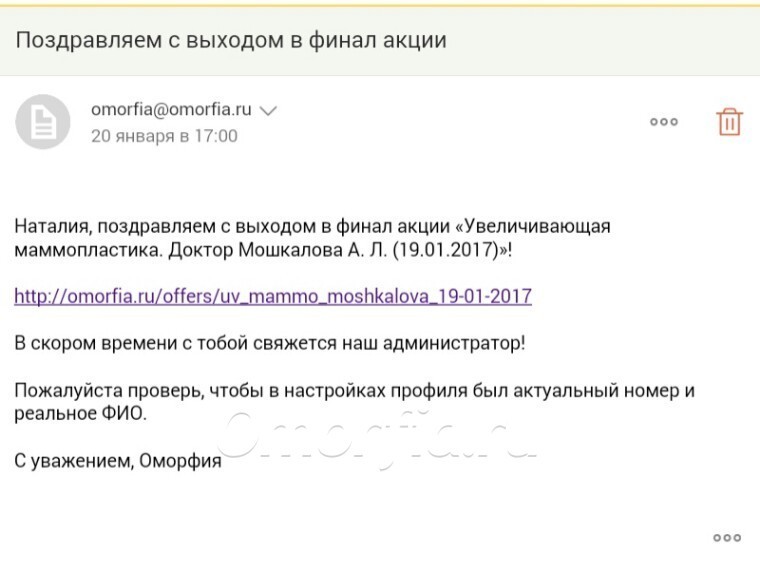Click the text 'реальное ФИО.'
This screenshot has height=576, width=760.
[80, 414]
